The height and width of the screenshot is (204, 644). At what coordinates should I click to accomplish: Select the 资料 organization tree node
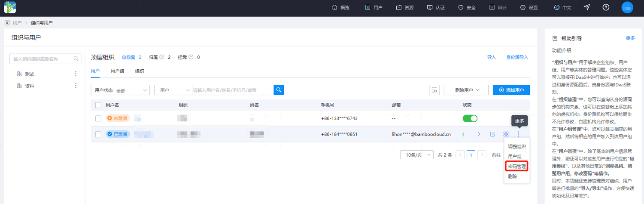click(x=30, y=86)
